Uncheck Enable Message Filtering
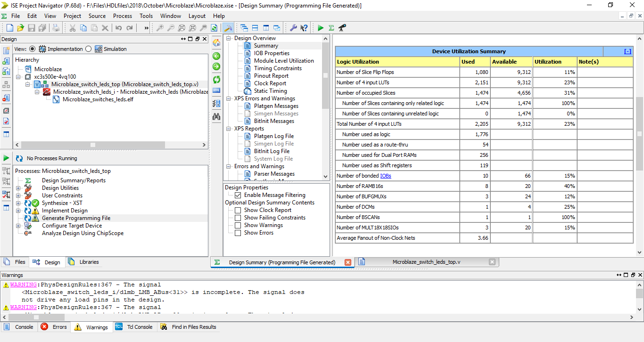The image size is (644, 342). (238, 195)
